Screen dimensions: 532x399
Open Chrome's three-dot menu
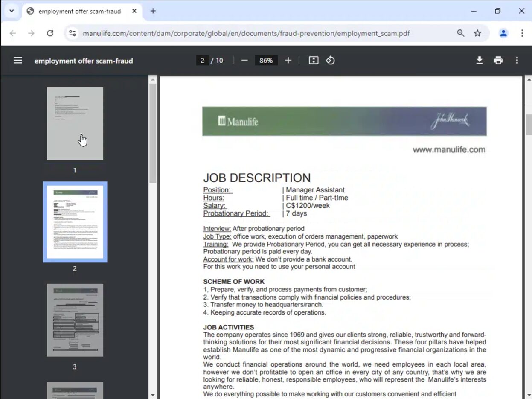point(522,33)
